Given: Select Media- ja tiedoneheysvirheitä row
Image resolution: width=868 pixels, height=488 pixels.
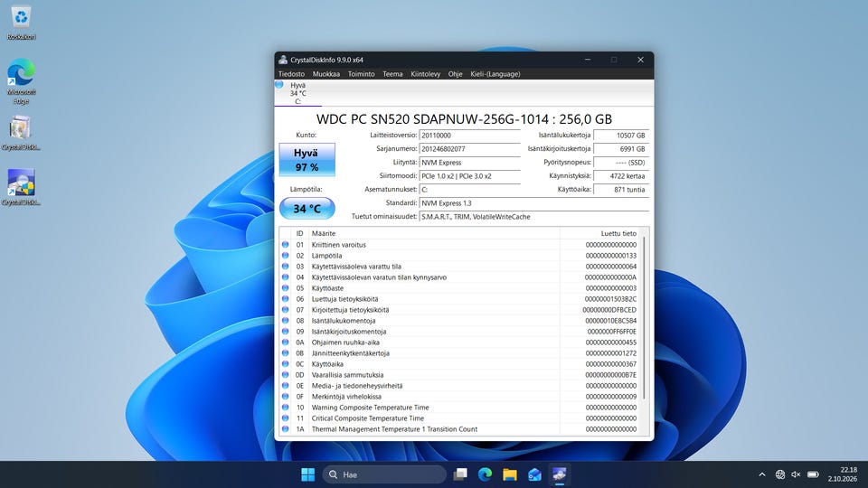Looking at the screenshot, I should 460,386.
